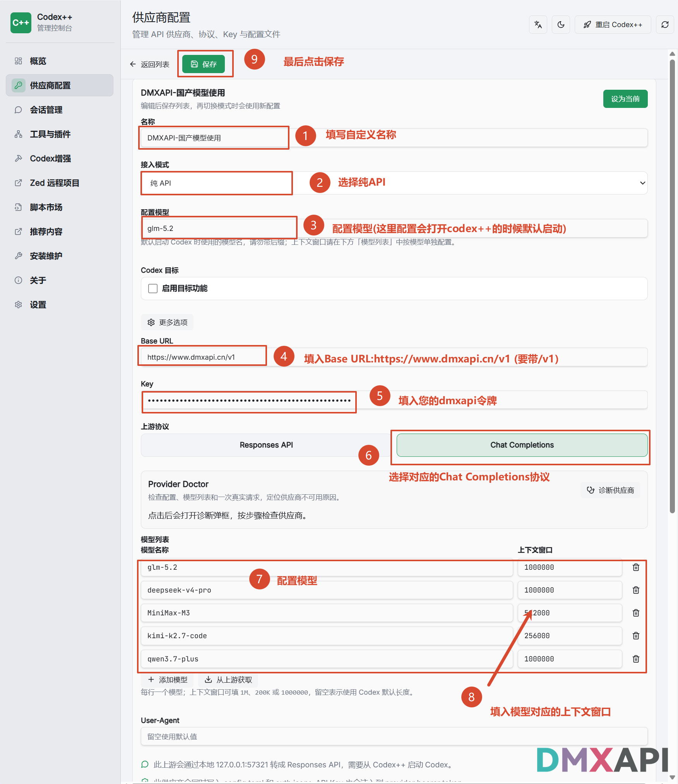Click the scrollbar up arrow
678x784 pixels.
(673, 54)
